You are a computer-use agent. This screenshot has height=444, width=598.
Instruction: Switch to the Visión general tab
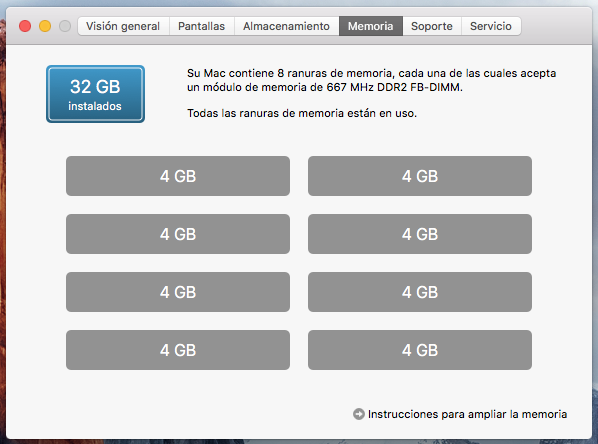[x=123, y=26]
